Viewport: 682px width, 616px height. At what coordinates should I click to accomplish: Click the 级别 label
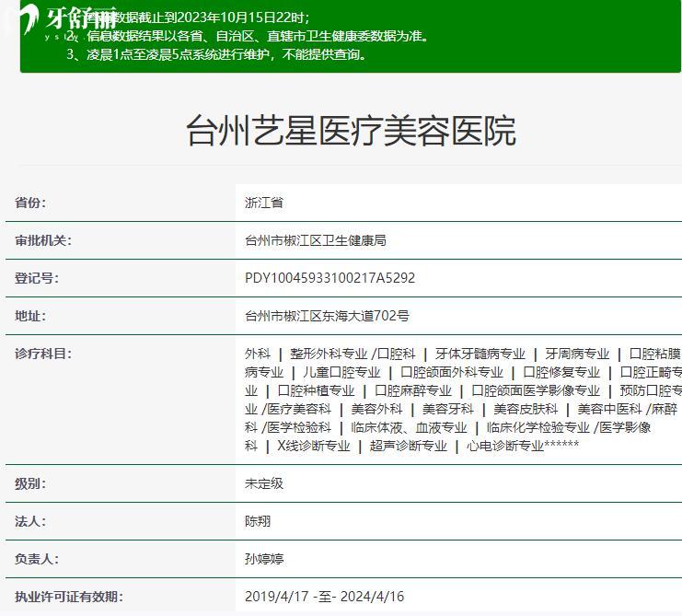point(30,483)
